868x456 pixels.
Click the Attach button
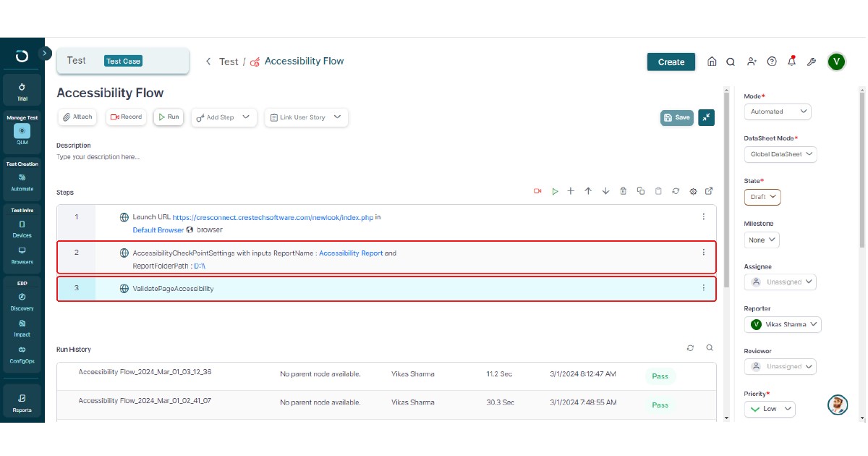[77, 117]
